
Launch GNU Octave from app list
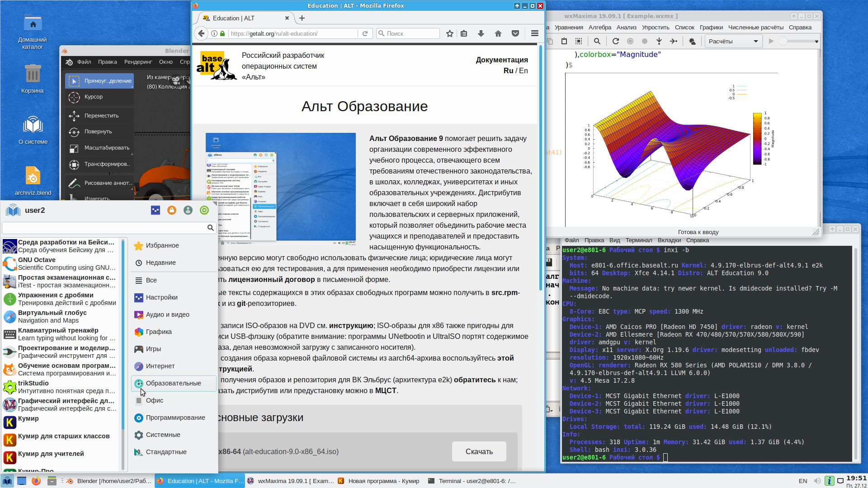pos(60,264)
